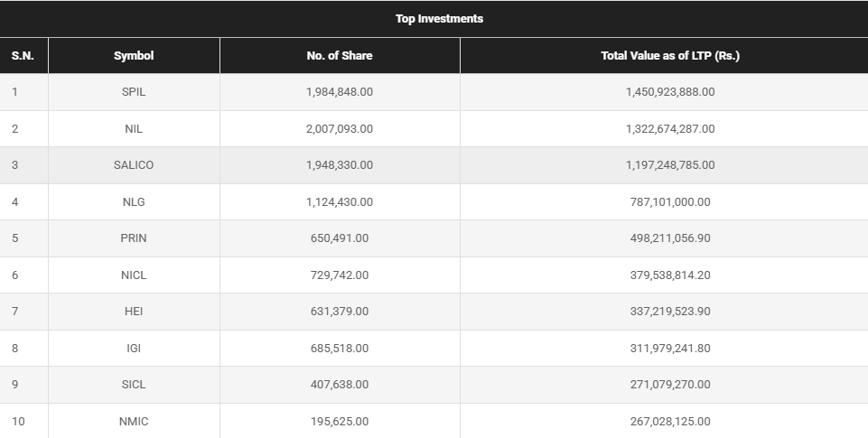Select the 337,219,523.90 total value cell

(x=670, y=312)
